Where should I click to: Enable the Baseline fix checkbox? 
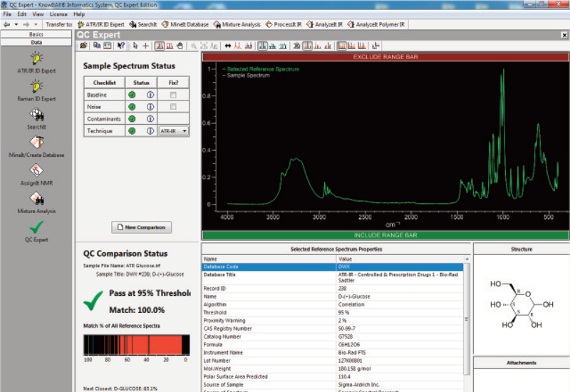coord(173,95)
